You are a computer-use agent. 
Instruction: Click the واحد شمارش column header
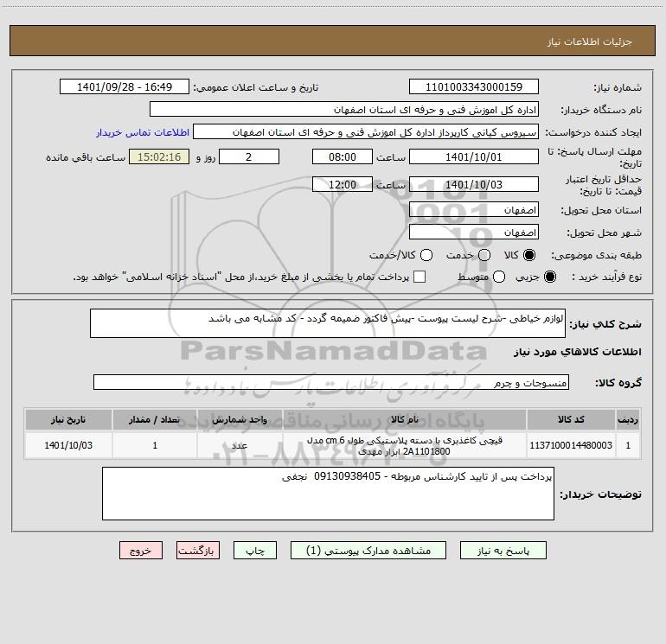pos(240,419)
